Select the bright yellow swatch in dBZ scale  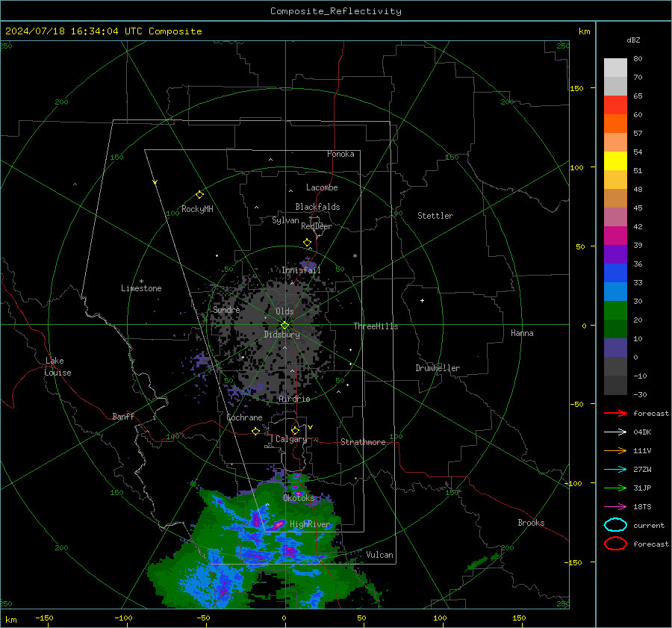point(615,161)
